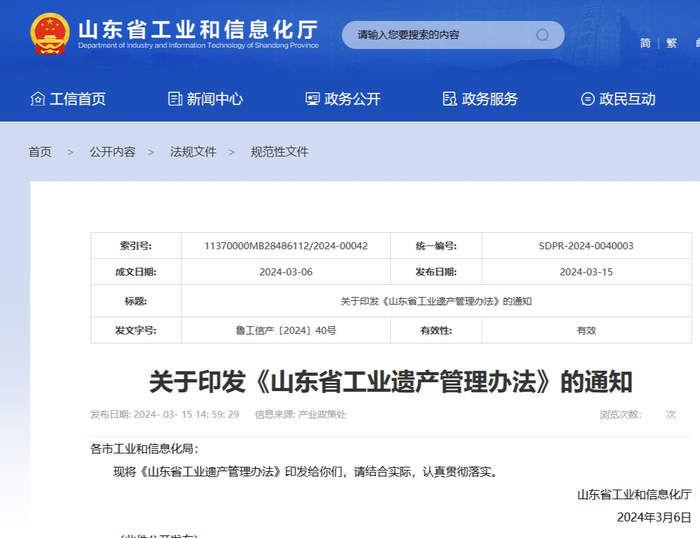
Task: Click the 有效性 label cell
Action: coord(436,330)
